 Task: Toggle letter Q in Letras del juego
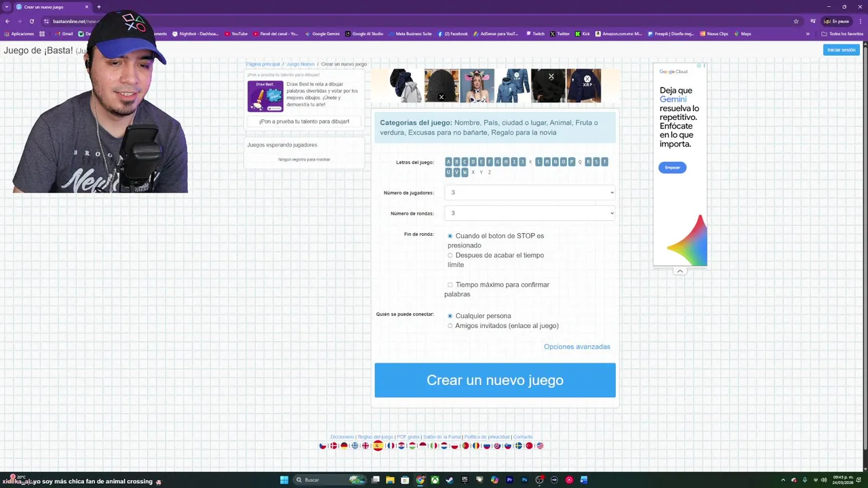click(x=580, y=162)
